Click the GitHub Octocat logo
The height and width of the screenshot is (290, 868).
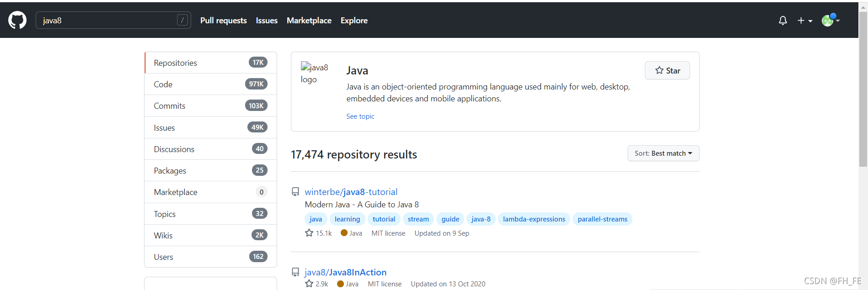(17, 20)
